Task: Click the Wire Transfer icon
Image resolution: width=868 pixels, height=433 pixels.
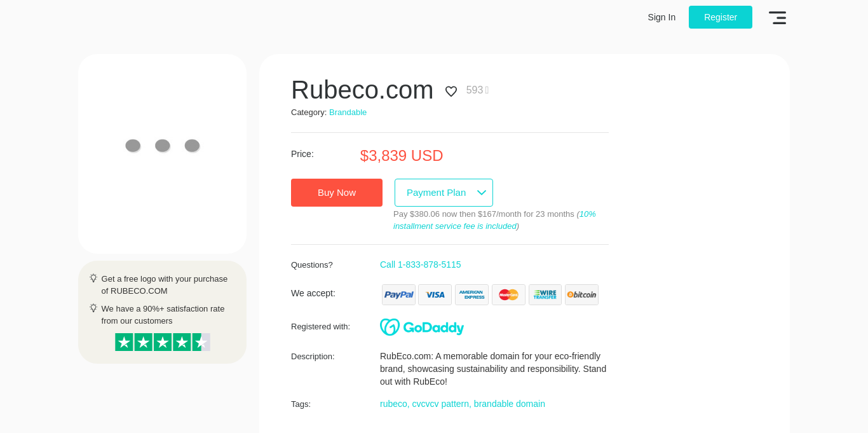Action: 545,294
